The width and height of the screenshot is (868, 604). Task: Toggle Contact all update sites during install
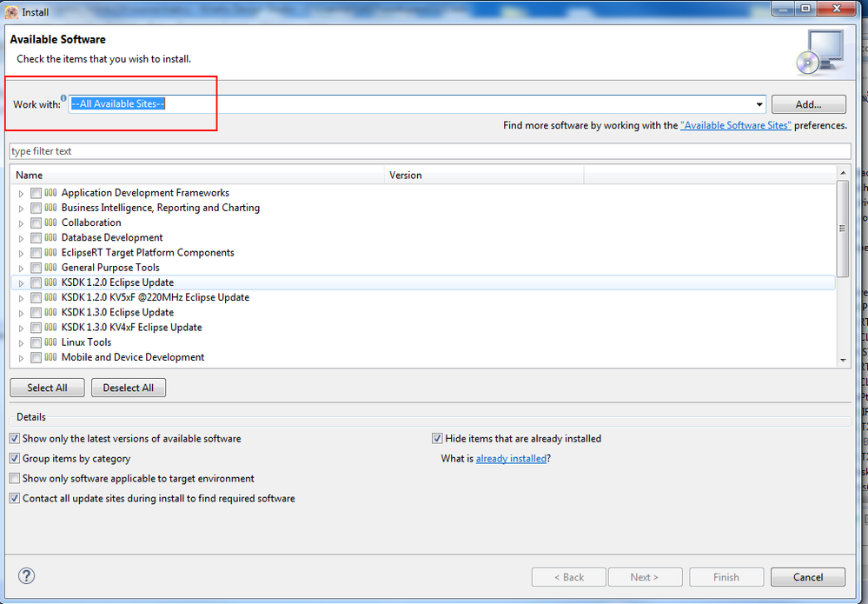[15, 498]
